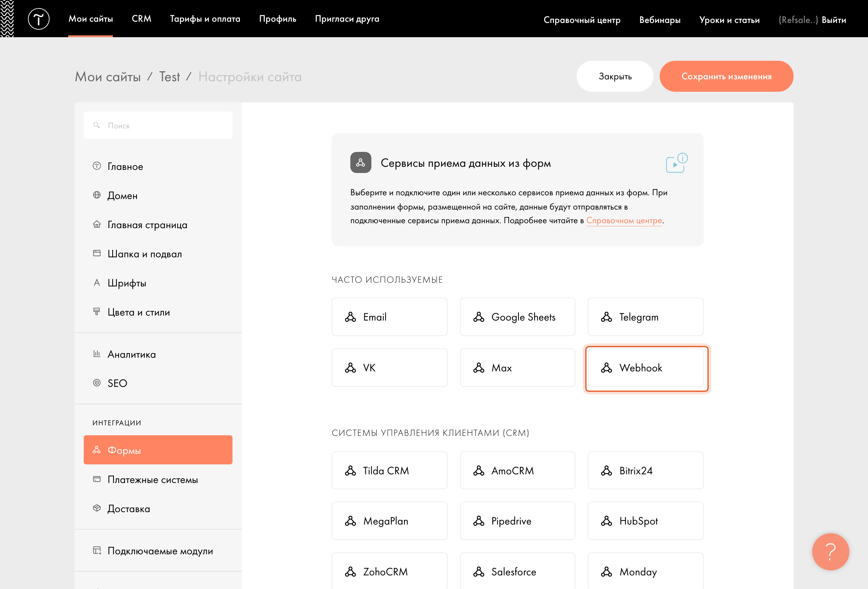
Task: Choose the Pipedrive card
Action: coord(517,521)
